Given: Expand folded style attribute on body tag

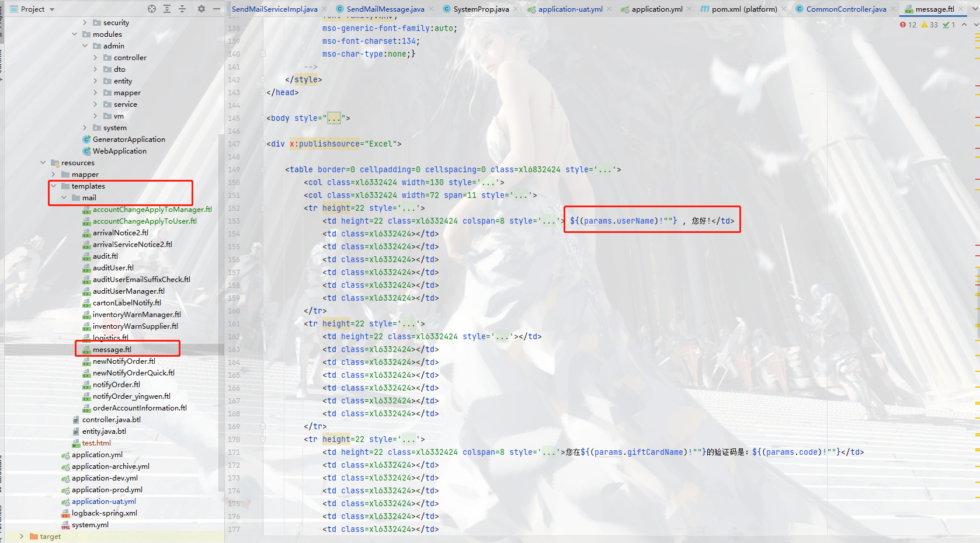Looking at the screenshot, I should pos(333,117).
